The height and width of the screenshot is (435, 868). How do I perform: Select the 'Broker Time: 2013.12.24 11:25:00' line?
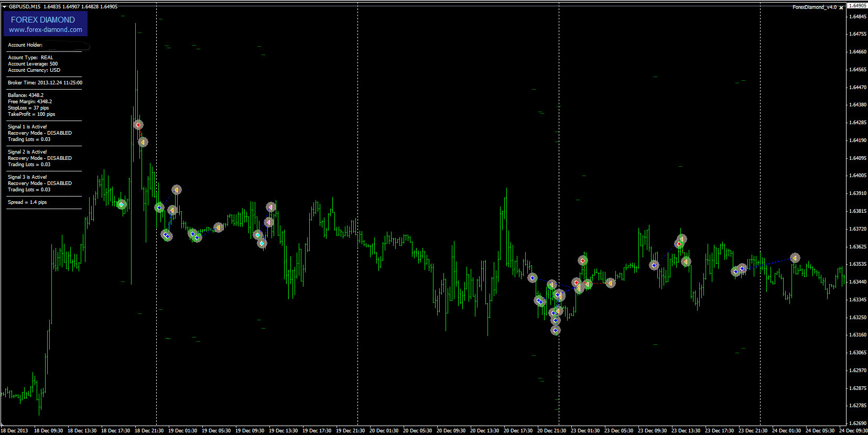click(45, 83)
